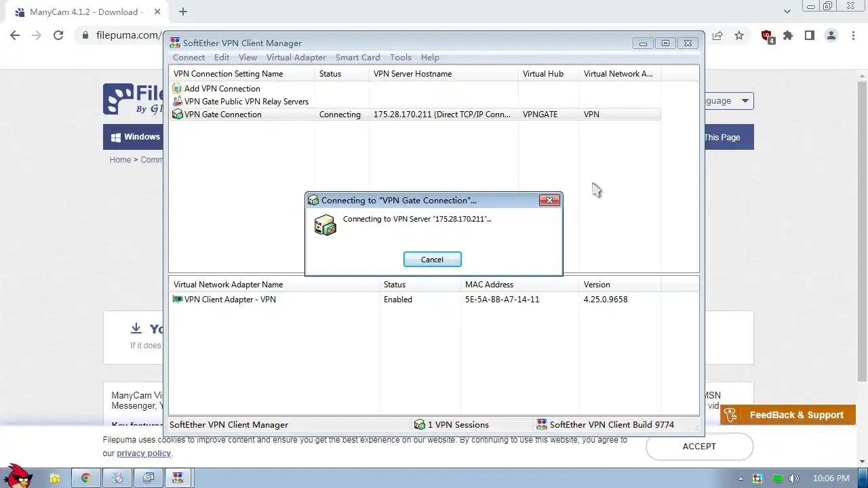Open the Edit menu in SoftEther
The height and width of the screenshot is (488, 868).
tap(222, 58)
